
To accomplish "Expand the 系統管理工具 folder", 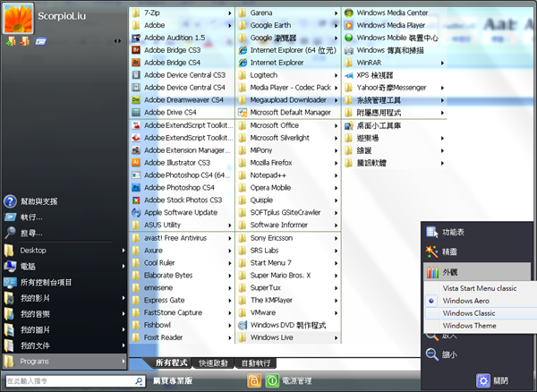I will point(395,100).
